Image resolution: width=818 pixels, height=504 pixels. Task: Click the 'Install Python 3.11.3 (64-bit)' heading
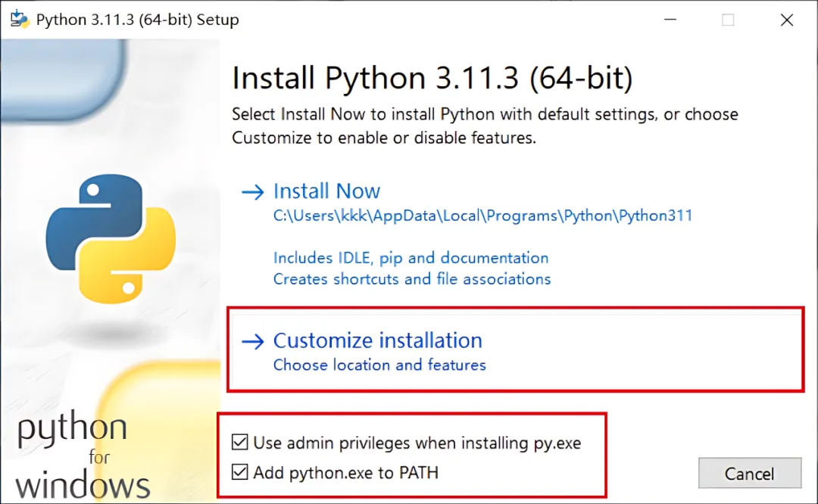(x=432, y=78)
